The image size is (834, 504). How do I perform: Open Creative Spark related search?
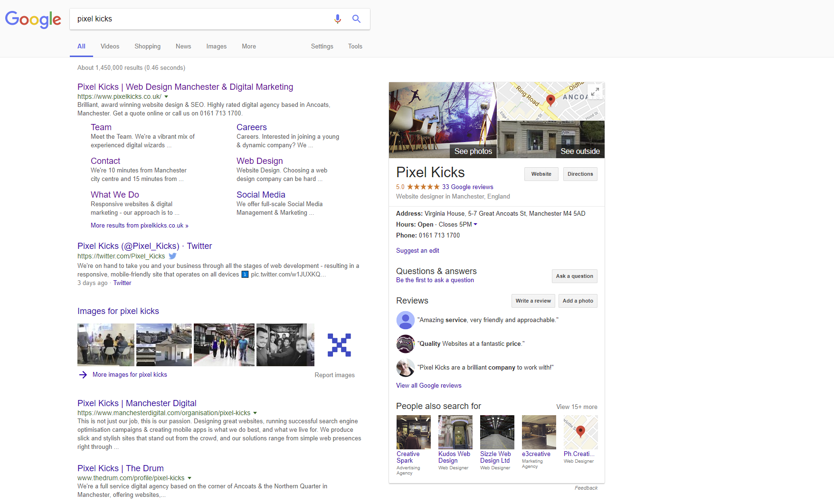(413, 445)
